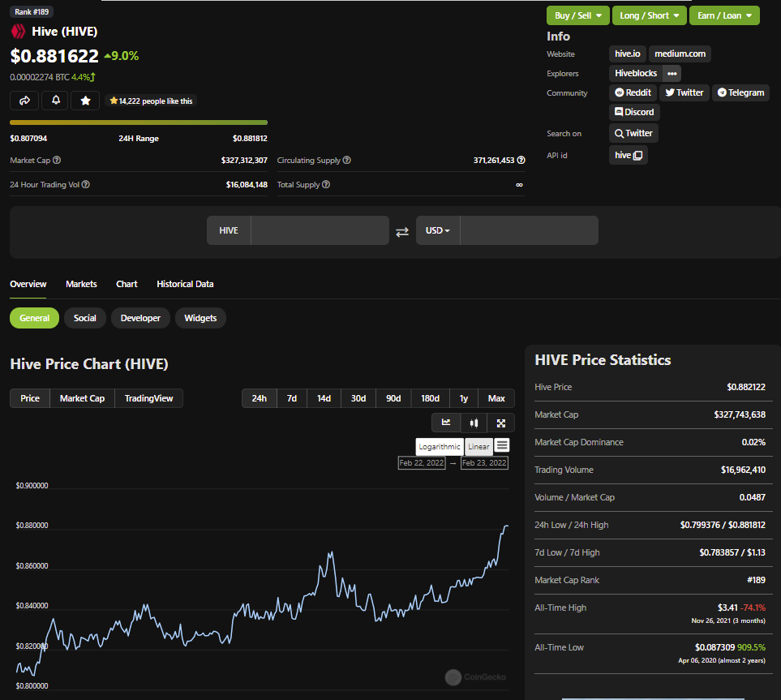Screen dimensions: 781x700
Task: Click in the USD amount field
Action: pyautogui.click(x=529, y=230)
